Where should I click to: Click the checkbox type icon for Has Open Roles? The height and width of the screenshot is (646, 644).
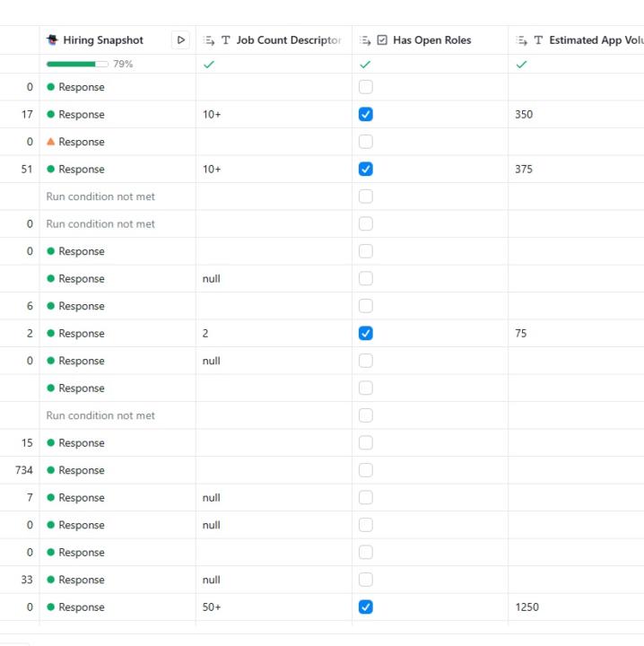click(382, 40)
